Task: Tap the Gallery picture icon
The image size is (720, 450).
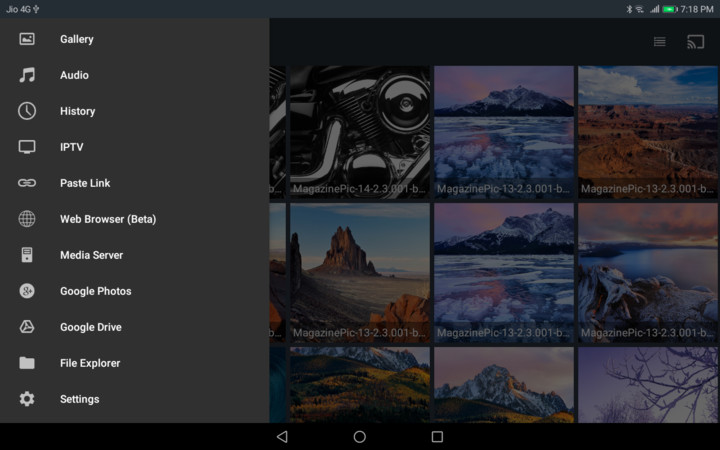Action: coord(27,39)
